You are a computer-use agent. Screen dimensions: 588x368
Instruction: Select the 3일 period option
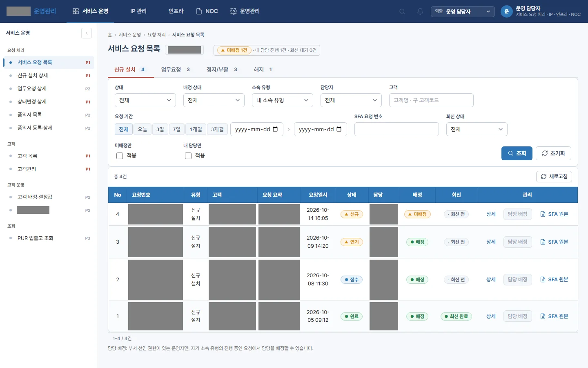click(160, 129)
